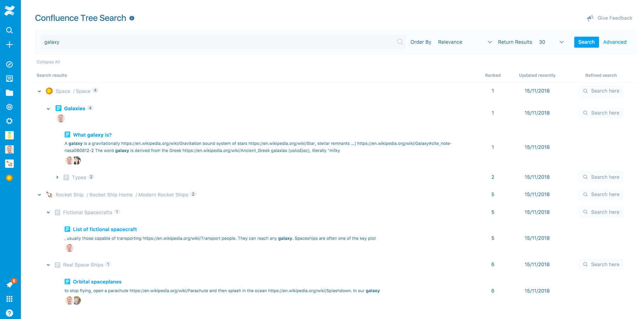The height and width of the screenshot is (319, 644).
Task: Click Modern Rocket Ships breadcrumb text
Action: [x=163, y=195]
